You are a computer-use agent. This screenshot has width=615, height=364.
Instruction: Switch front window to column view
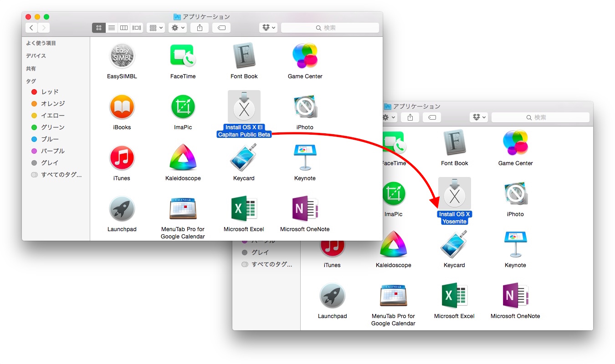124,28
